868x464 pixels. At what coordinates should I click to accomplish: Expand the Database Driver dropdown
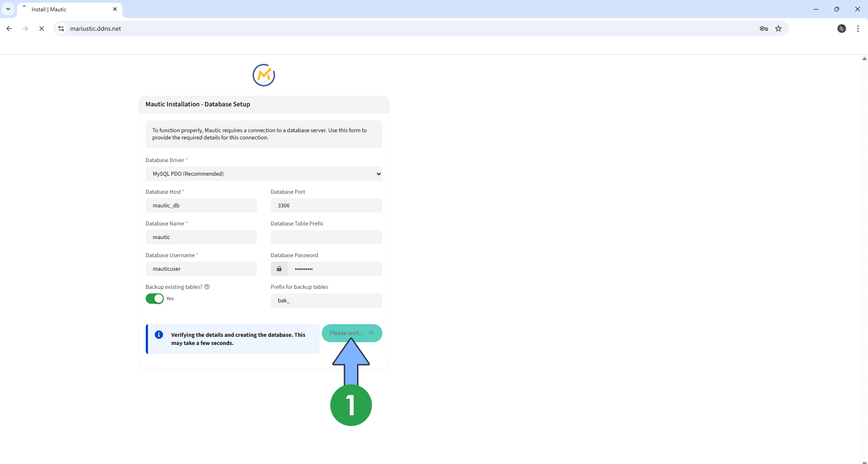pos(264,174)
